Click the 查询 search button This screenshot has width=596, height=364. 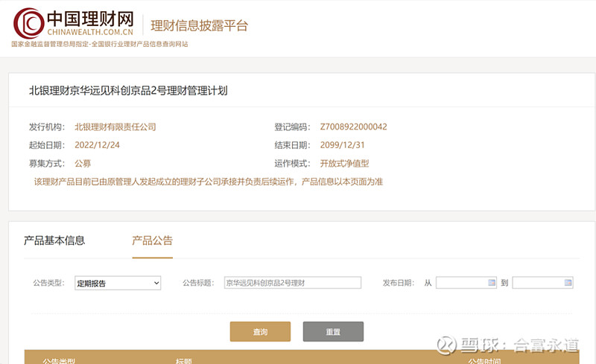[x=260, y=332]
